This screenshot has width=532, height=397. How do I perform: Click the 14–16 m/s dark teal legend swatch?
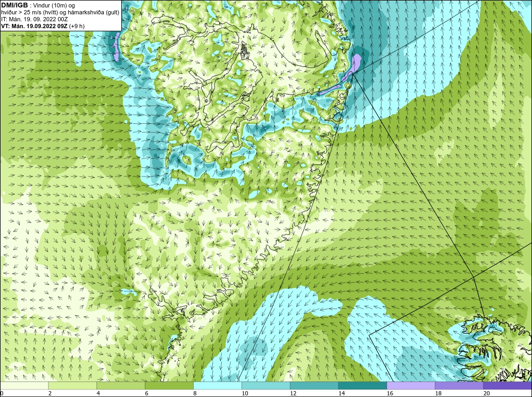point(362,385)
